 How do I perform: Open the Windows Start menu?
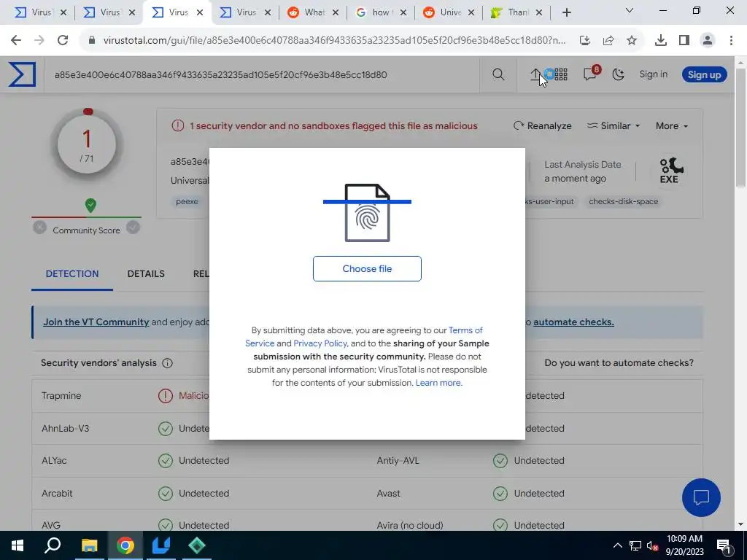click(x=18, y=545)
